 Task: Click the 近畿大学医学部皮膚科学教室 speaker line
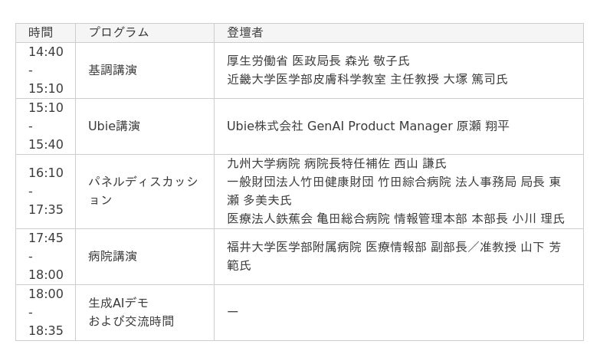click(367, 80)
